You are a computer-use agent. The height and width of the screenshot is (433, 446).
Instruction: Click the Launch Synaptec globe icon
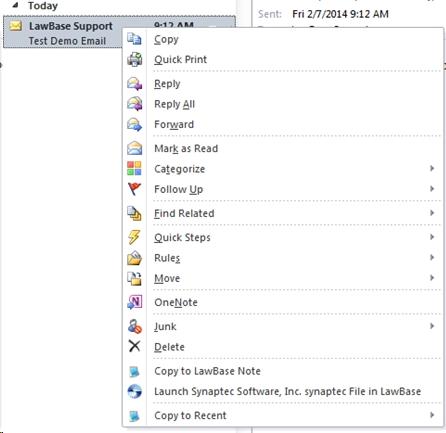coord(134,391)
